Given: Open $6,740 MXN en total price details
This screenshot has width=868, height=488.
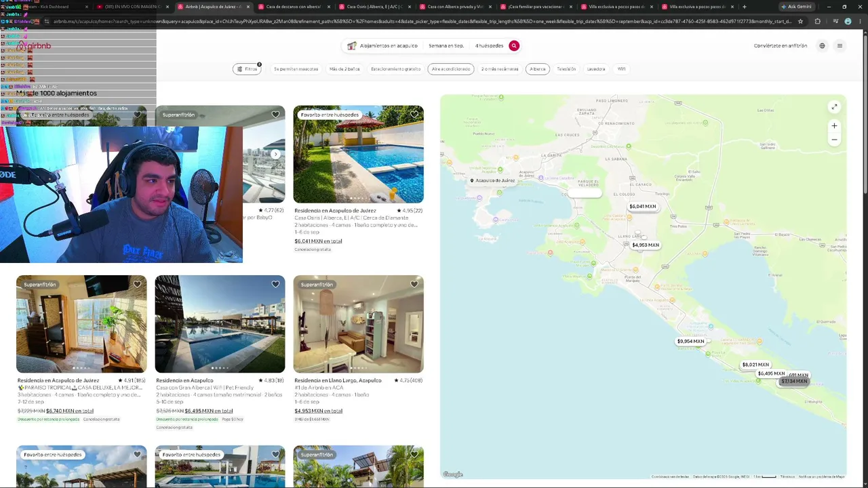Looking at the screenshot, I should (x=70, y=411).
